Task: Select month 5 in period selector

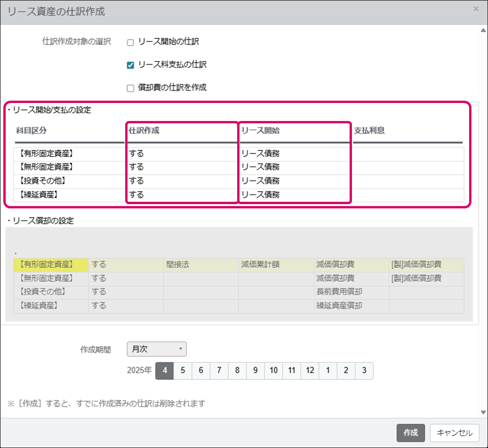Action: coord(183,371)
